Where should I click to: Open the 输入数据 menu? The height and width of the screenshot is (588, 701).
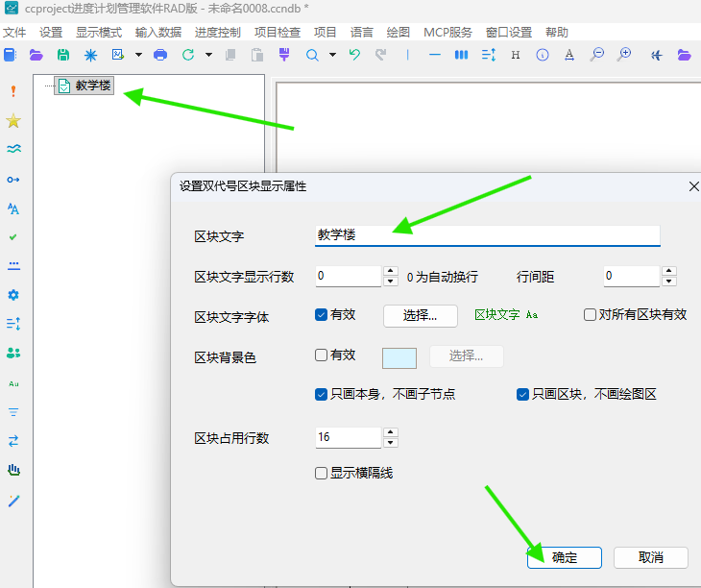tap(158, 33)
